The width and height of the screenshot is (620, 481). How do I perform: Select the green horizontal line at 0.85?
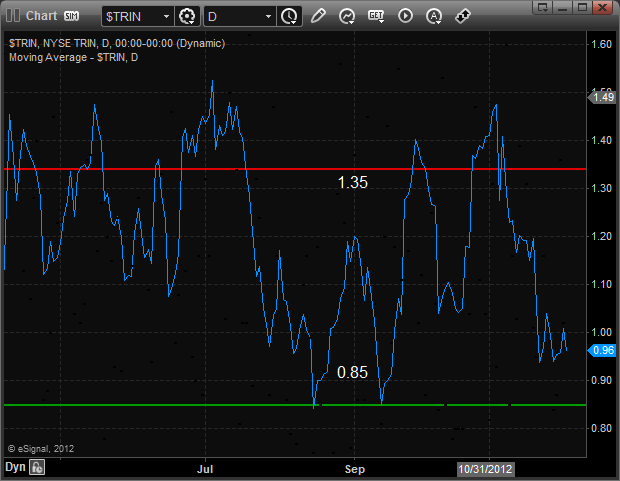(295, 405)
